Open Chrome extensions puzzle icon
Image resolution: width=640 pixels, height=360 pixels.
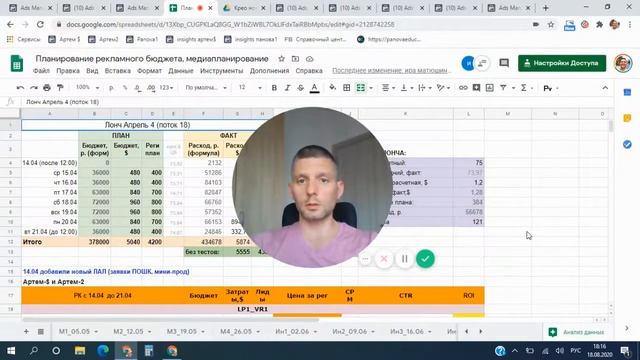[x=600, y=24]
